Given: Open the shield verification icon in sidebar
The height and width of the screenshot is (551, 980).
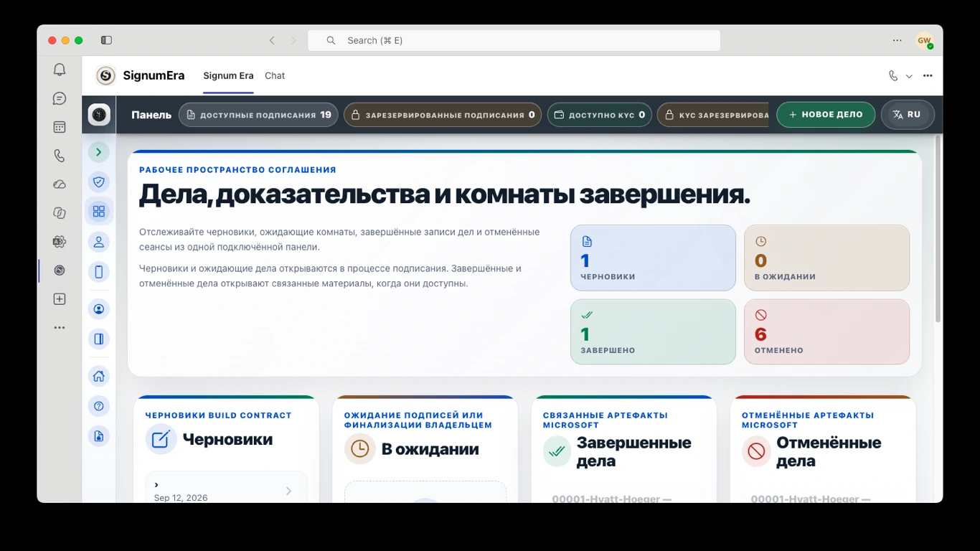Looking at the screenshot, I should (99, 182).
